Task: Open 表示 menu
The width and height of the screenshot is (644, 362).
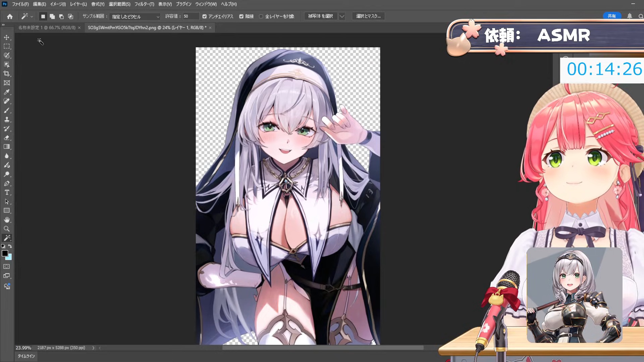Action: (165, 4)
